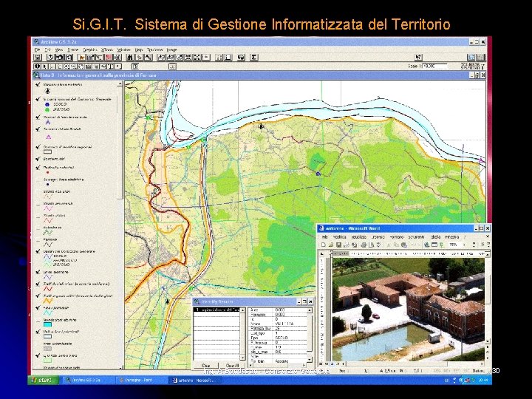Screen dimensions: 532x399
Task: Switch to Microsoft Word taskbar button
Action: [x=194, y=381]
